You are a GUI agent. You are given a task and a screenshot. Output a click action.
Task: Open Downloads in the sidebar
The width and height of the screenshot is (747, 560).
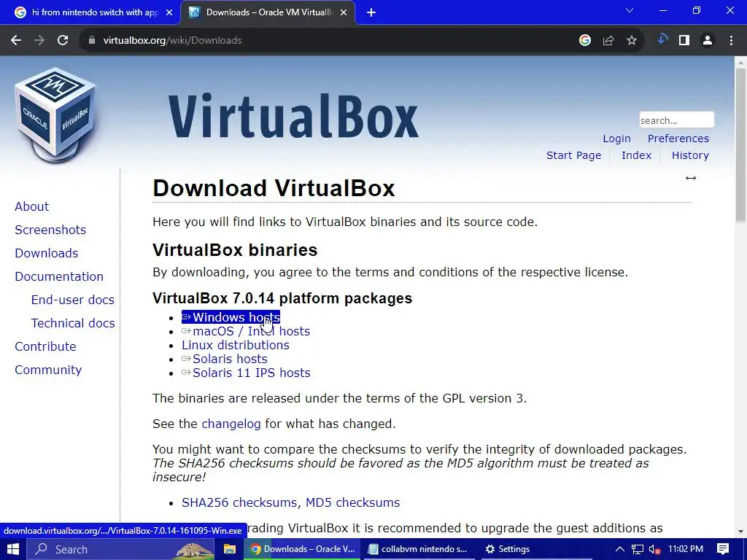point(46,253)
